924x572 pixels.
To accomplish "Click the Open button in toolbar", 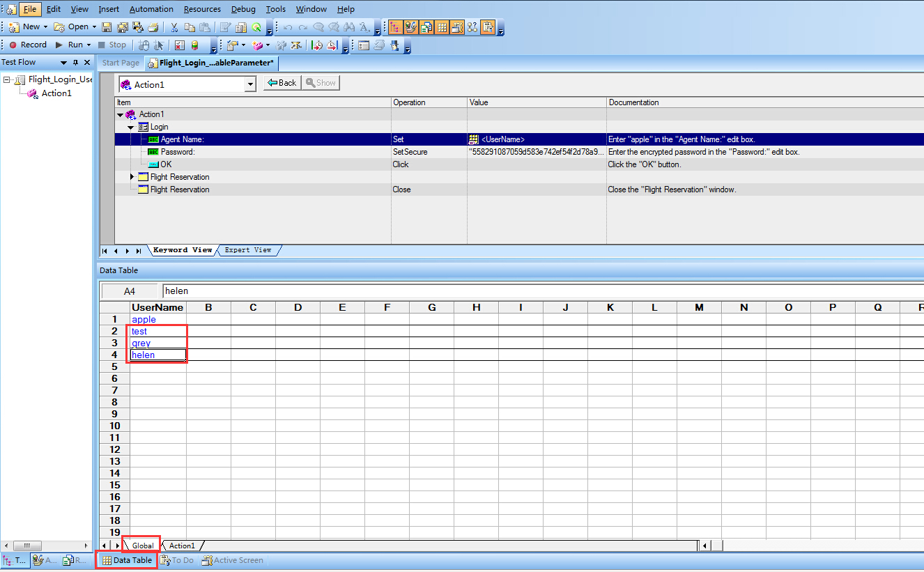I will point(72,27).
